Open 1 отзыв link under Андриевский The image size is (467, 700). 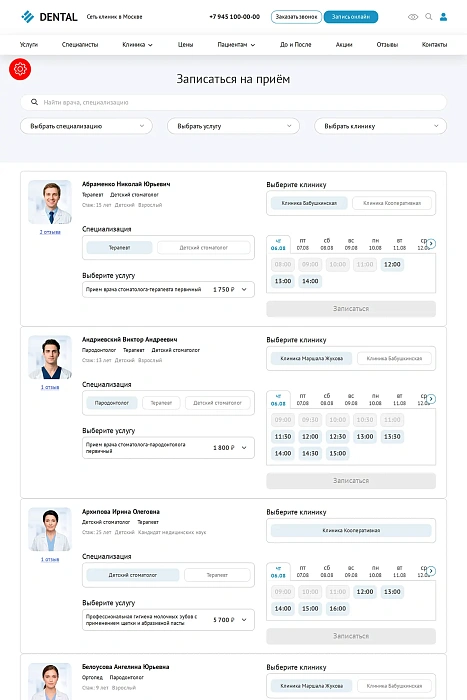[50, 387]
